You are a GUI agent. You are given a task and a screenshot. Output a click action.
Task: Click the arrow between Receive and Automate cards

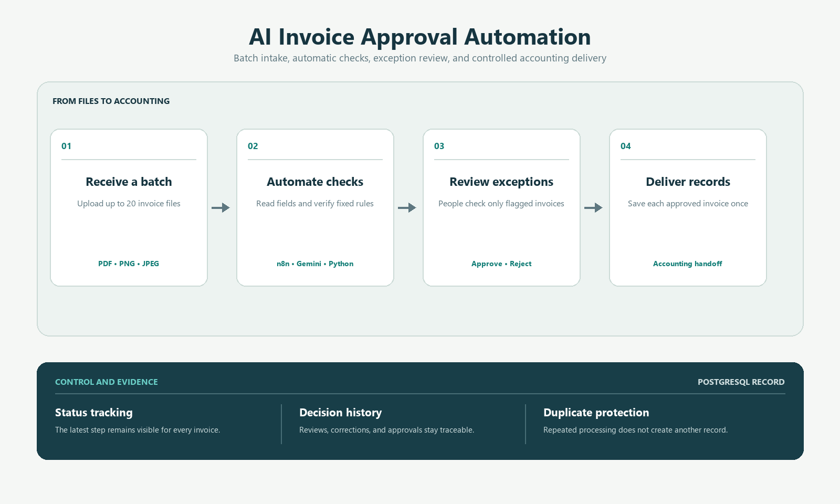coord(220,208)
